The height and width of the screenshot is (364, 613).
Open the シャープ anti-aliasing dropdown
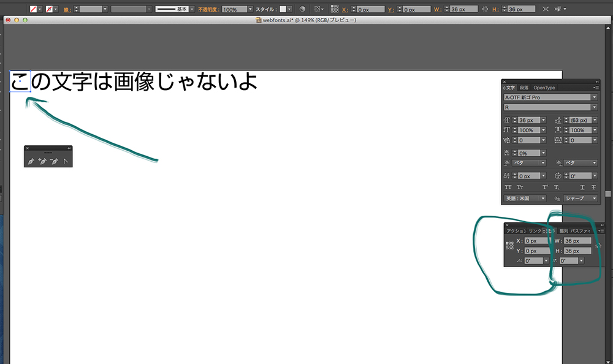(x=595, y=199)
